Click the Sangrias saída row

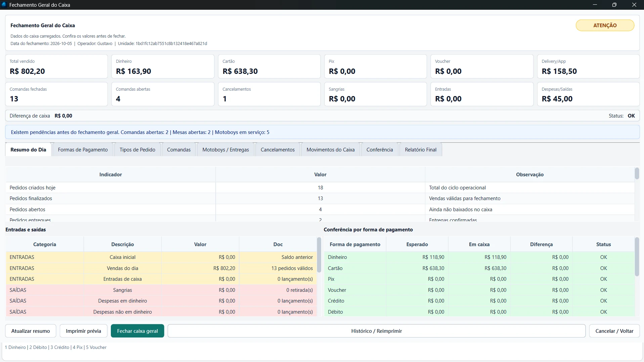pos(161,290)
